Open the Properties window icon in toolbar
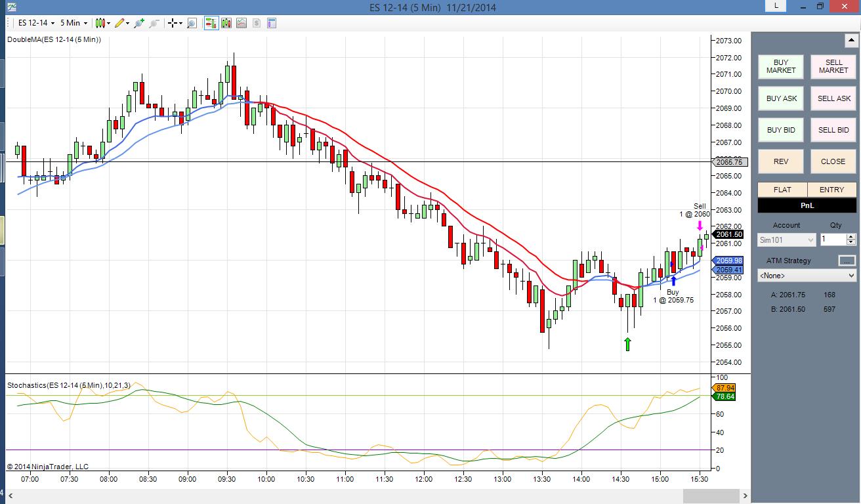The height and width of the screenshot is (504, 861). (272, 23)
